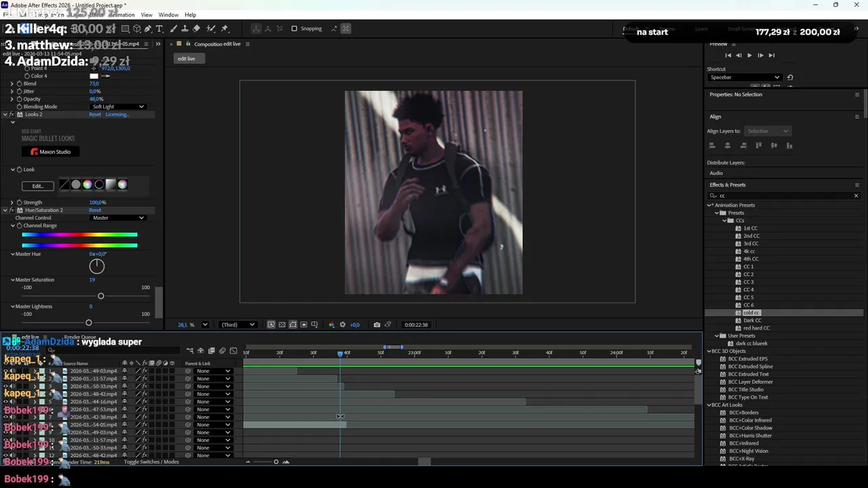The width and height of the screenshot is (868, 488).
Task: Open the Graph Editor in timeline
Action: pyautogui.click(x=233, y=350)
